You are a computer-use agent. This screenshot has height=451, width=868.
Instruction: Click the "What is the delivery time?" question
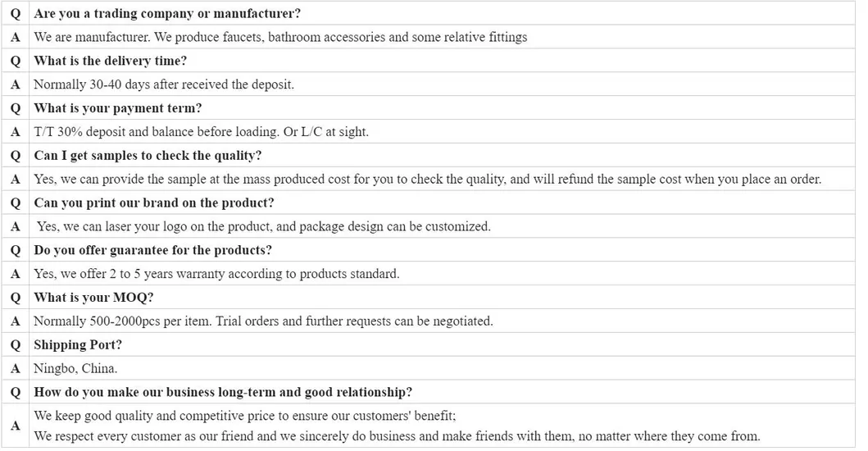(x=110, y=61)
